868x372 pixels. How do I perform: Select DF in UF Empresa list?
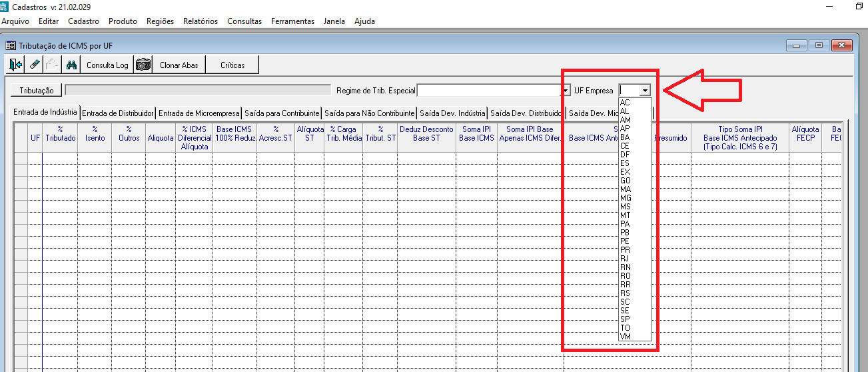tap(635, 155)
